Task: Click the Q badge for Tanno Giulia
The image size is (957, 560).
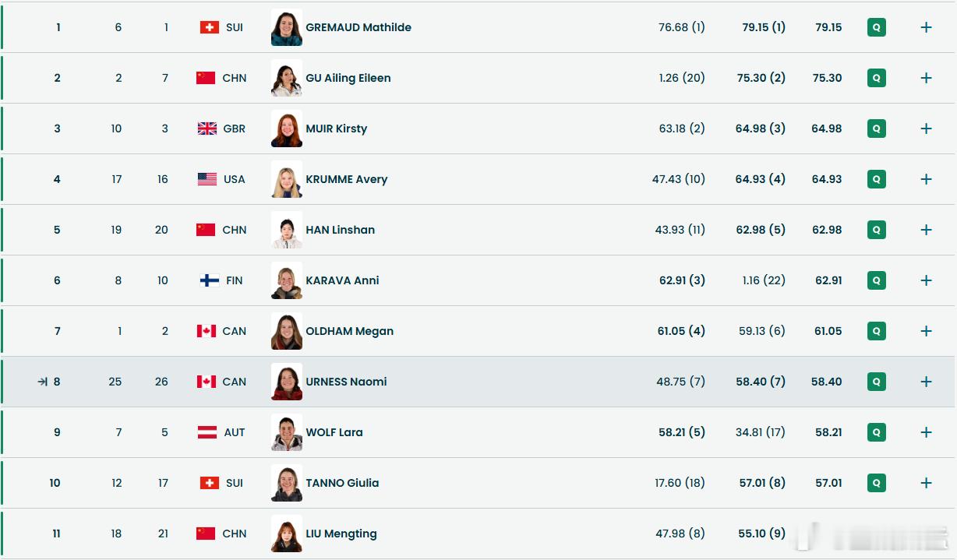Action: (x=877, y=483)
